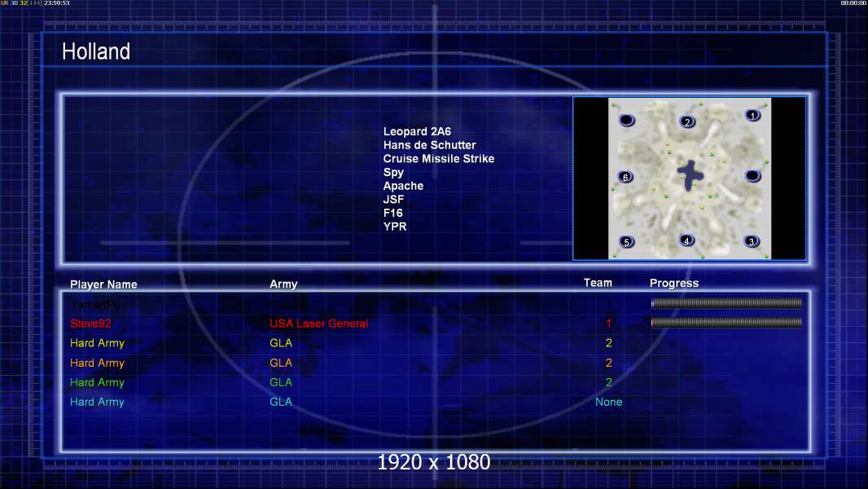Click team 2 in orange Hard Army row
This screenshot has width=868, height=489.
tap(608, 363)
